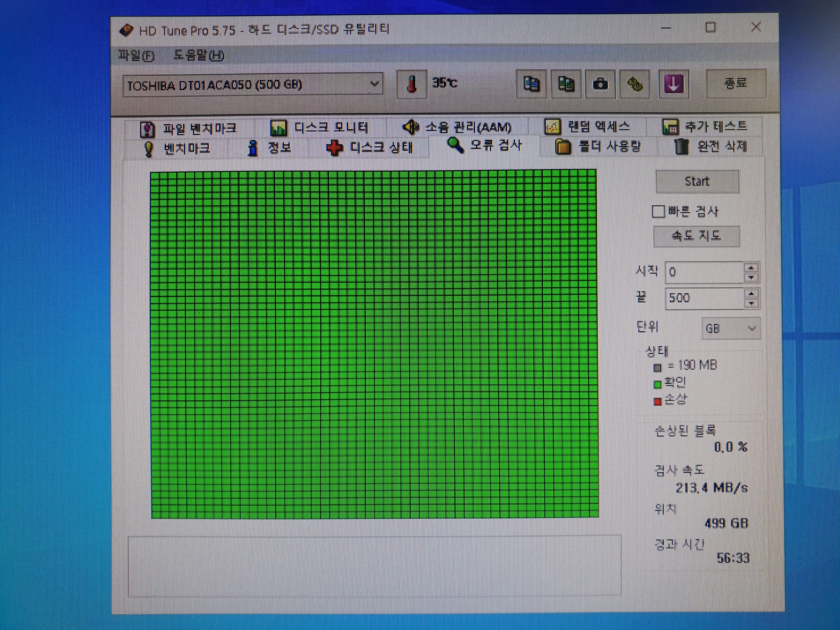Screen dimensions: 840x630
Task: Close the HD Tune Pro window
Action: (x=756, y=27)
